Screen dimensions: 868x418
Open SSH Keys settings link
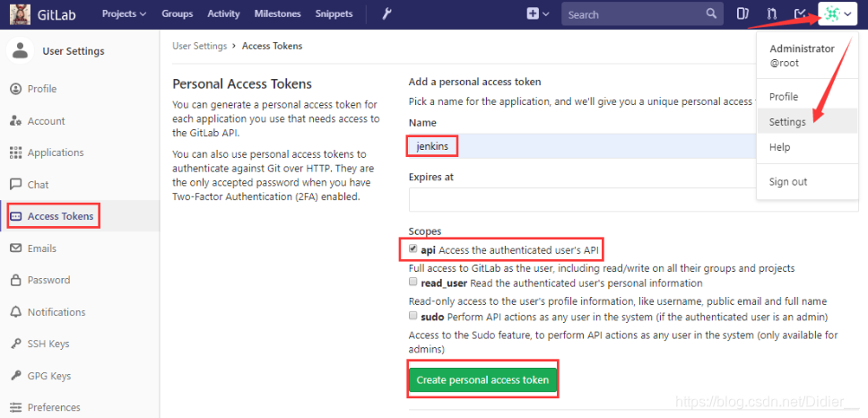48,344
